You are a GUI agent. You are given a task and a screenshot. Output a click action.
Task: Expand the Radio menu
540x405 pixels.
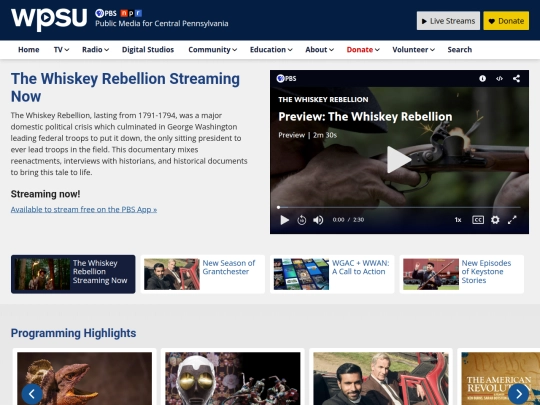[95, 50]
